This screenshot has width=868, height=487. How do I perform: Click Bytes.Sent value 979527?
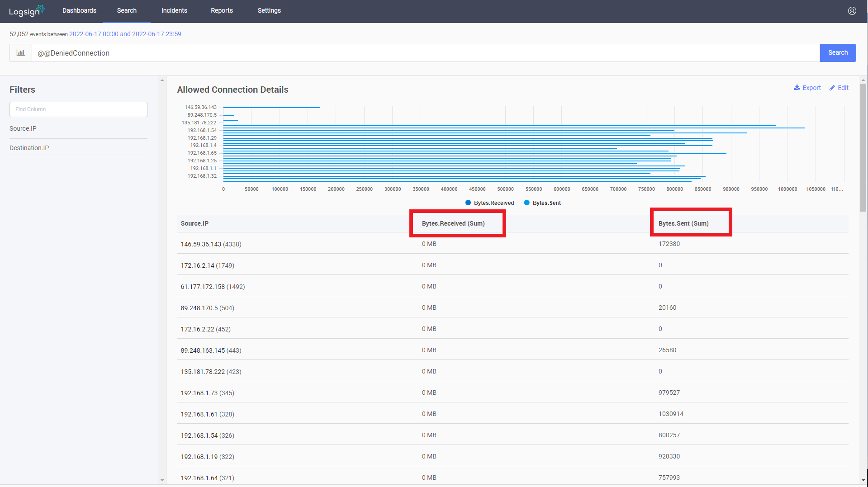[x=669, y=392]
